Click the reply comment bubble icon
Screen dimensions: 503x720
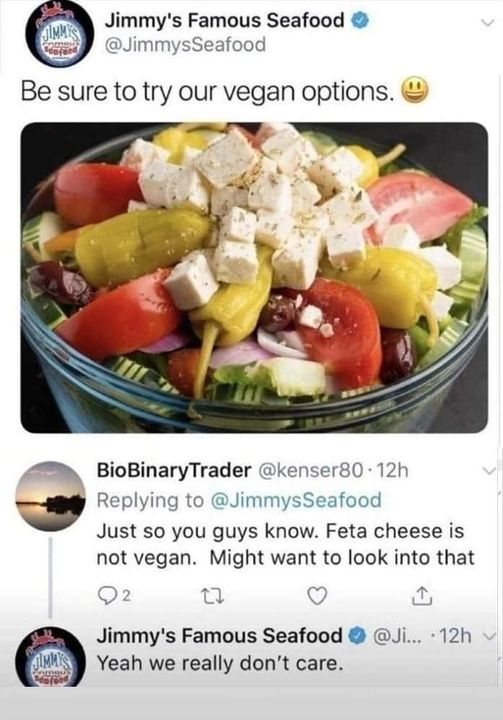point(108,596)
